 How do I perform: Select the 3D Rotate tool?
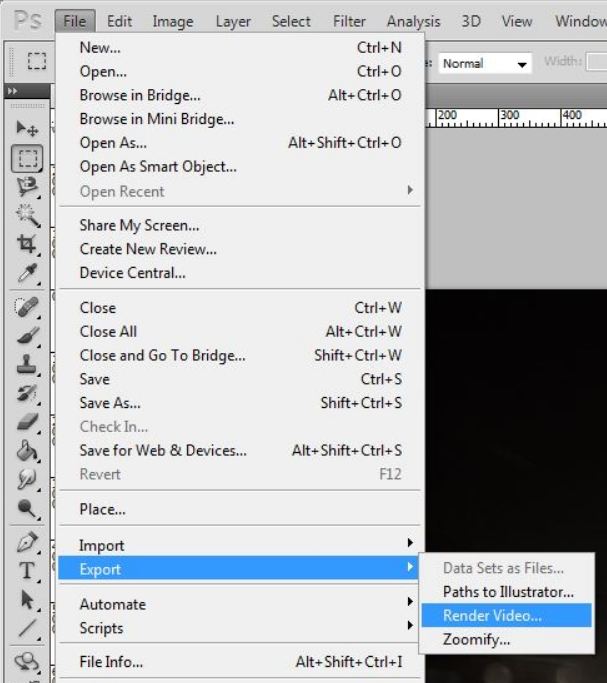pos(27,662)
